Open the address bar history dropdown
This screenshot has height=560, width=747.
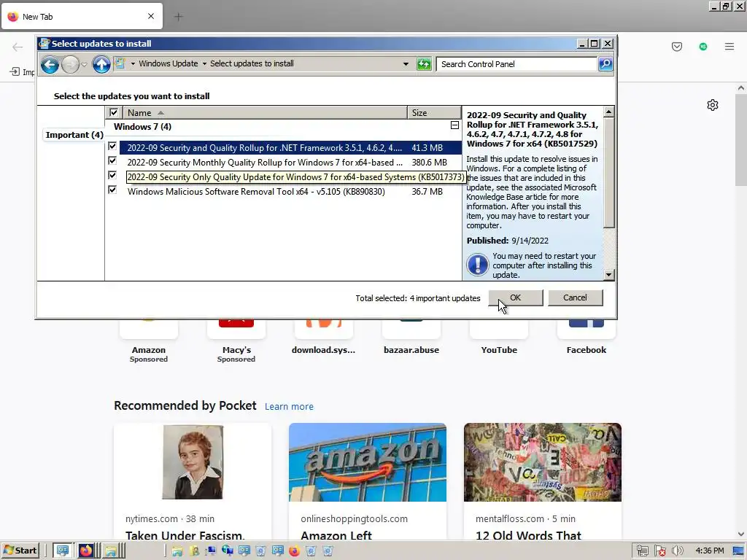click(x=406, y=64)
